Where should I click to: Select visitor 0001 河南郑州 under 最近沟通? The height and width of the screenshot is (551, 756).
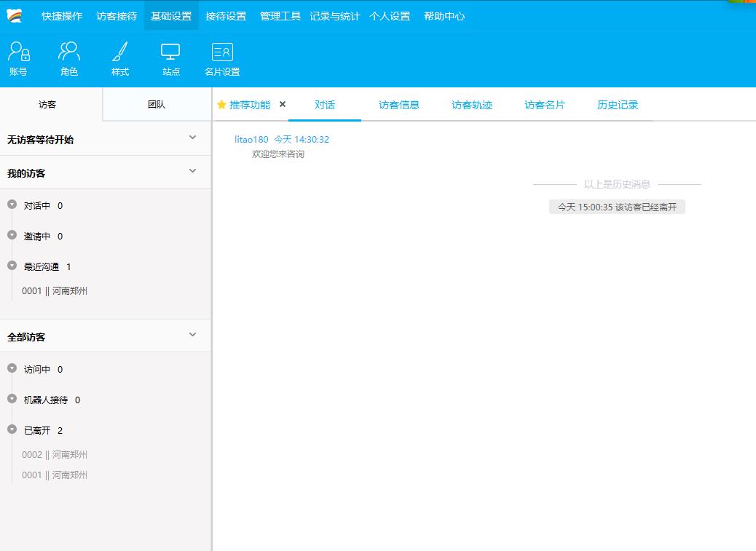(54, 290)
